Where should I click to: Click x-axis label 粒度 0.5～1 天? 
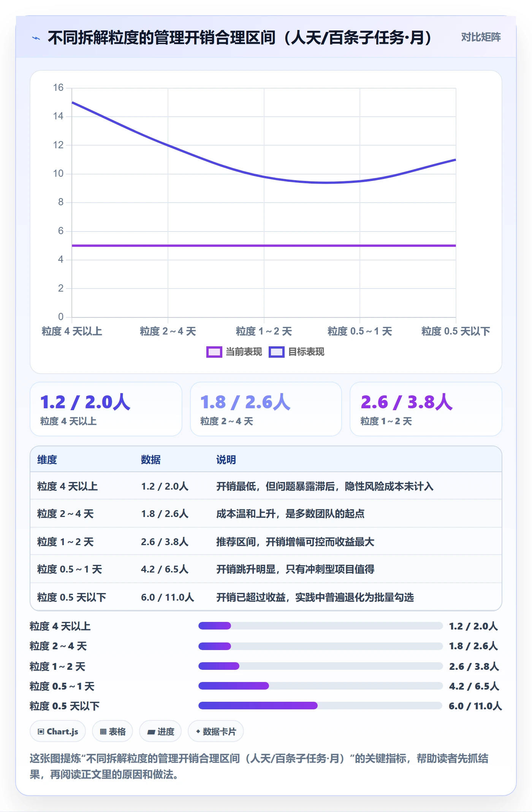coord(359,331)
